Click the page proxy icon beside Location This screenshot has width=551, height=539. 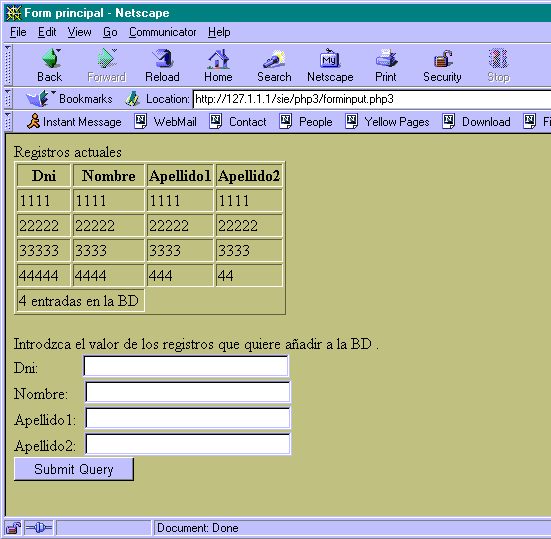[x=132, y=99]
